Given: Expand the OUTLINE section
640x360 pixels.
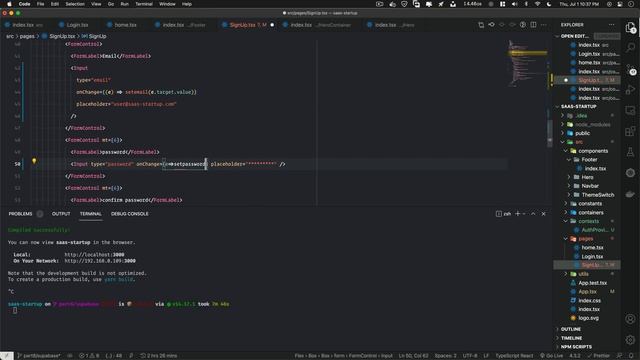Looking at the screenshot, I should pos(570,329).
